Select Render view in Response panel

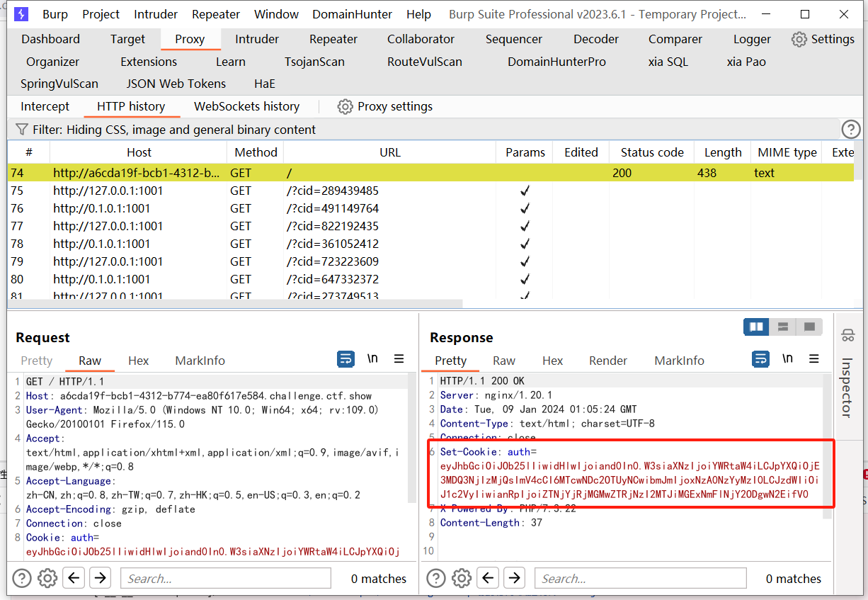click(x=608, y=361)
